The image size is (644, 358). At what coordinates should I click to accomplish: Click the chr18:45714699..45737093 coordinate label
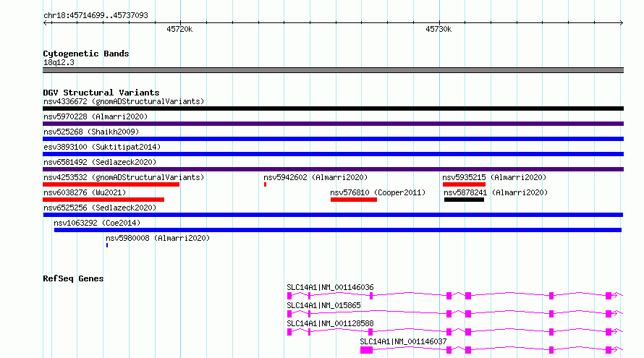click(96, 15)
